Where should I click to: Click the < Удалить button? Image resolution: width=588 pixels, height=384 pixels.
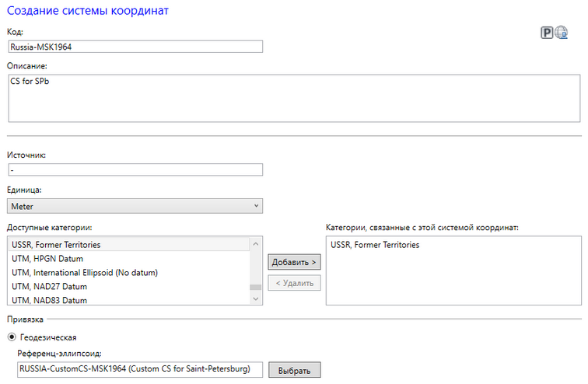pyautogui.click(x=294, y=283)
